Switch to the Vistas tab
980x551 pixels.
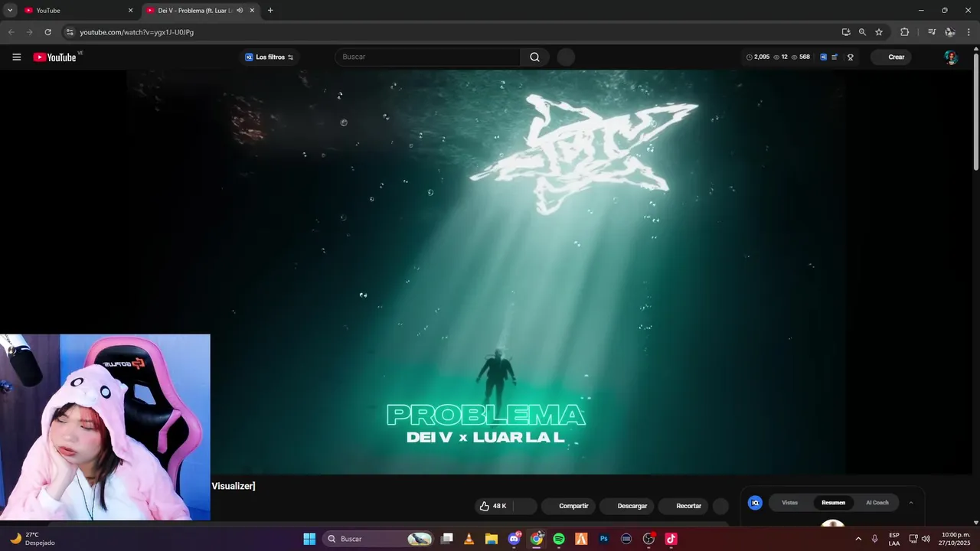[789, 503]
